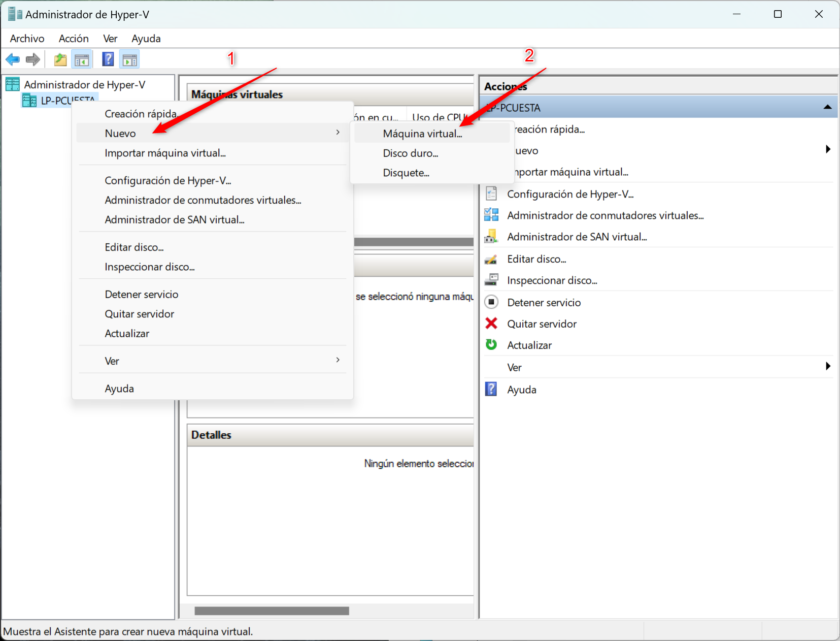Viewport: 840px width, 641px height.
Task: Click Actualizar in Acciones pane
Action: [x=529, y=345]
